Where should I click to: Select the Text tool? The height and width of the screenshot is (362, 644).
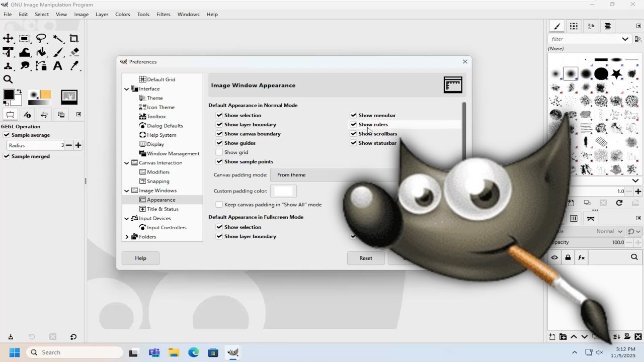[x=58, y=66]
